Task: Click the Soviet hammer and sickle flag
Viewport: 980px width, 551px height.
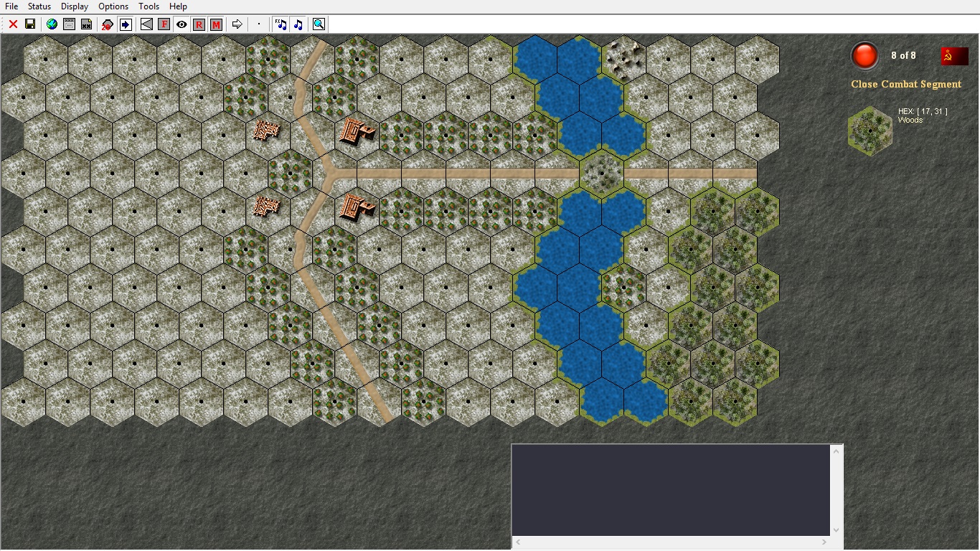Action: click(955, 56)
